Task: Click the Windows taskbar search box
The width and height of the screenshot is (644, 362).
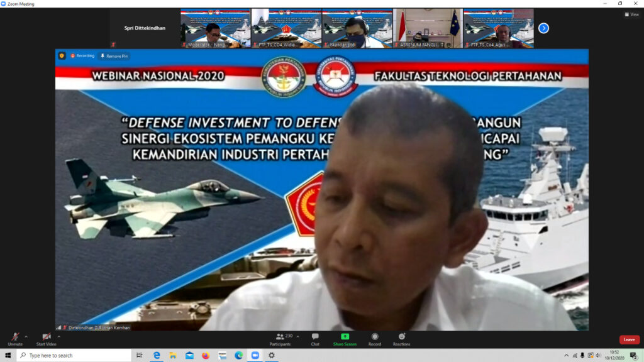Action: (x=74, y=355)
